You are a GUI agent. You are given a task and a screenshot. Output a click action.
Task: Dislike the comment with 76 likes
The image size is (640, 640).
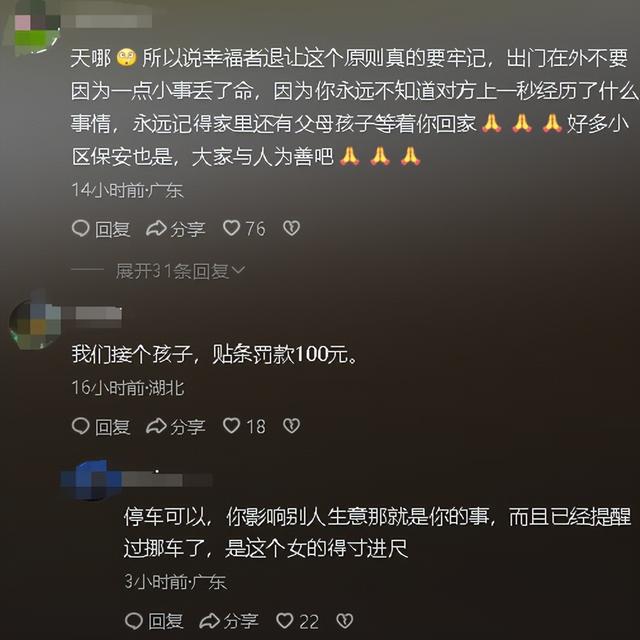[291, 228]
